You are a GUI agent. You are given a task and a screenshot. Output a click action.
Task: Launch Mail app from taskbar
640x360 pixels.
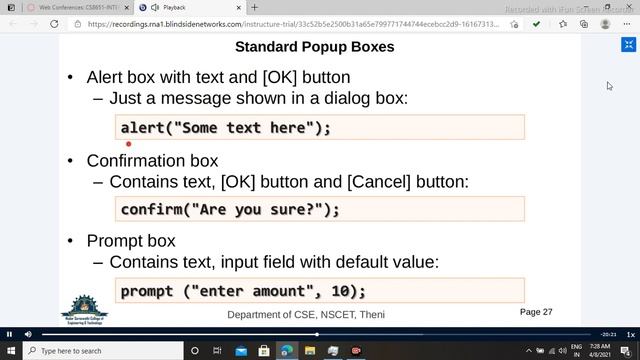[241, 351]
